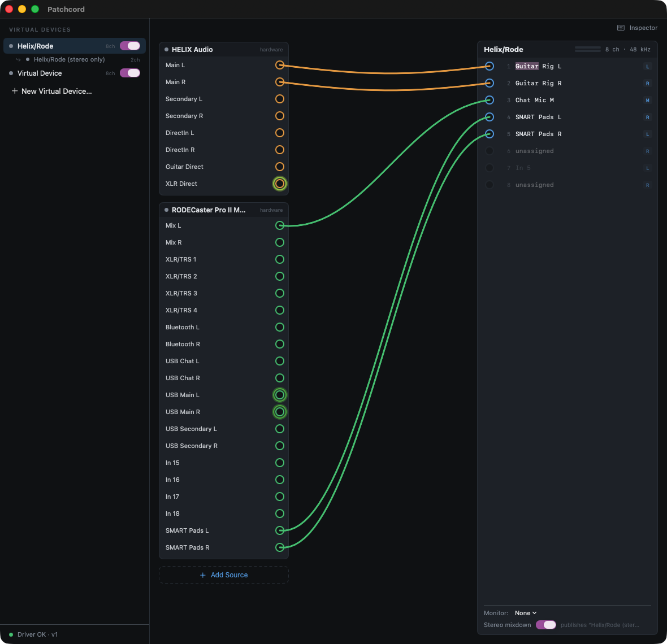Viewport: 667px width, 644px height.
Task: Click the highlighted USB Main R port
Action: [279, 412]
